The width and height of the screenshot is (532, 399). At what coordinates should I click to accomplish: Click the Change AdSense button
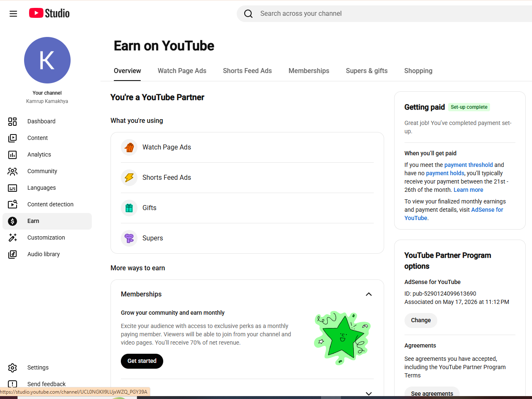click(x=421, y=321)
